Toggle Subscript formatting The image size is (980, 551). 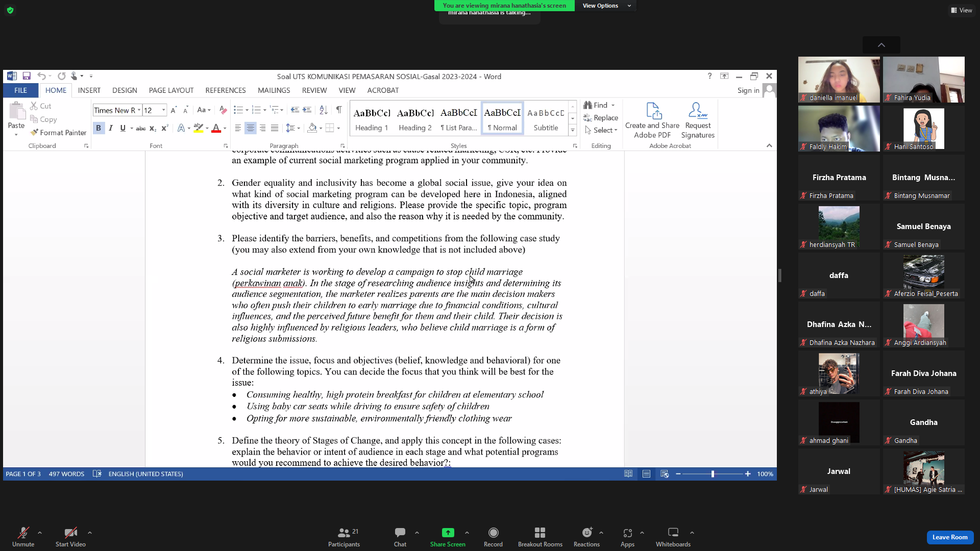click(x=153, y=128)
